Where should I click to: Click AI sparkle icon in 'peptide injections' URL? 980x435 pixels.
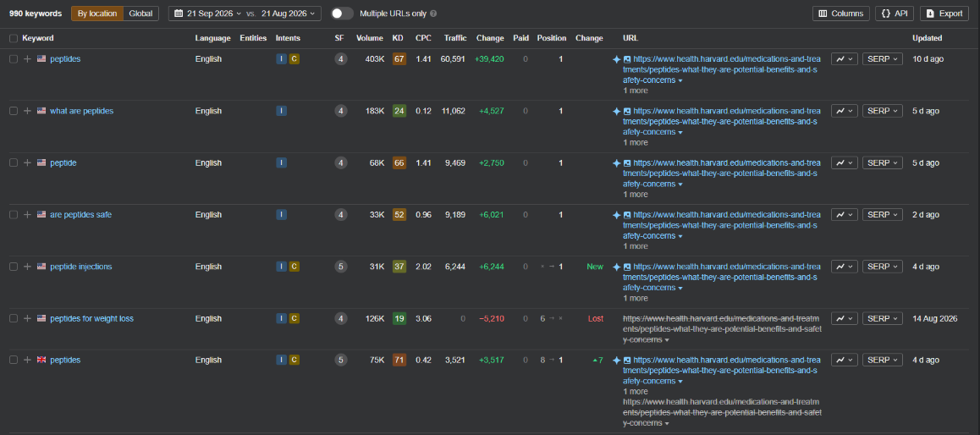(616, 267)
